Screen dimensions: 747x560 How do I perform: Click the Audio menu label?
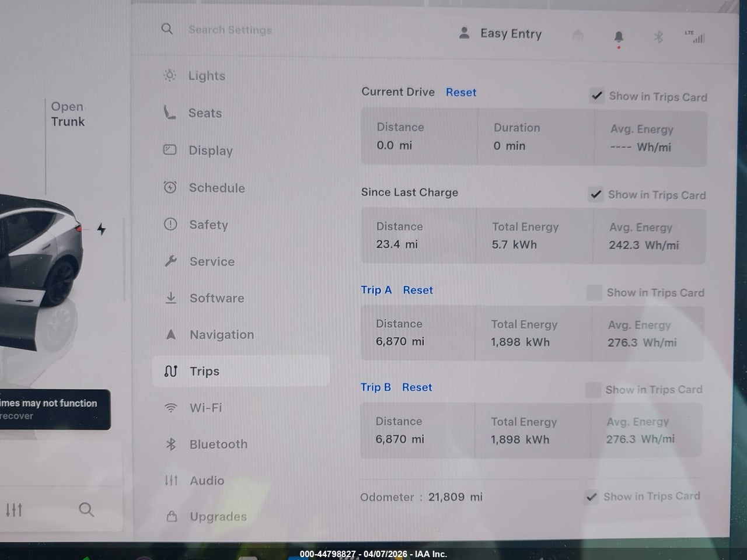(x=207, y=481)
